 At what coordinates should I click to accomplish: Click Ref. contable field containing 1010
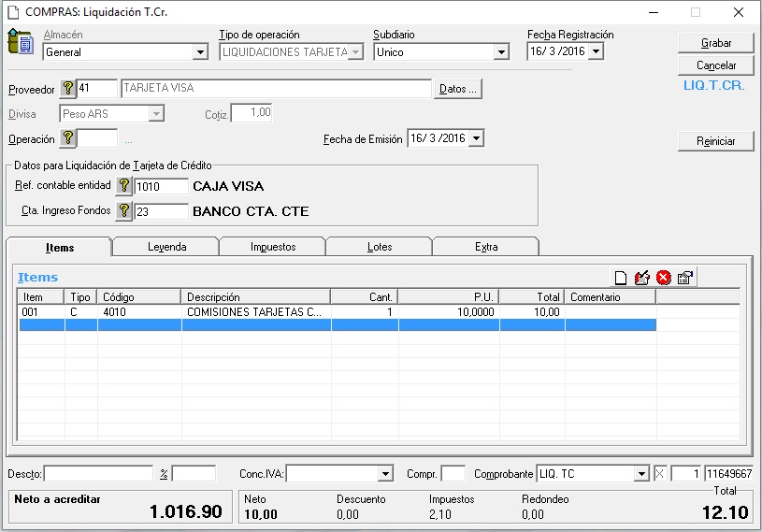click(x=161, y=186)
